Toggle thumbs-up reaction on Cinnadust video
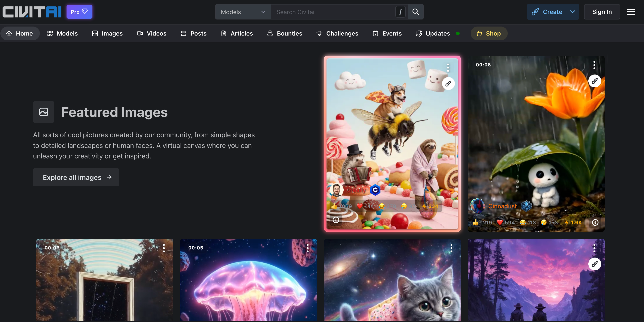The width and height of the screenshot is (644, 322). click(x=482, y=222)
